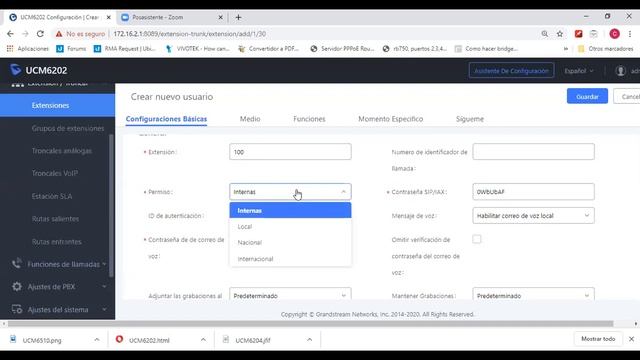This screenshot has height=360, width=640.
Task: Open Servidor PPPoE bookmark
Action: coord(342,49)
